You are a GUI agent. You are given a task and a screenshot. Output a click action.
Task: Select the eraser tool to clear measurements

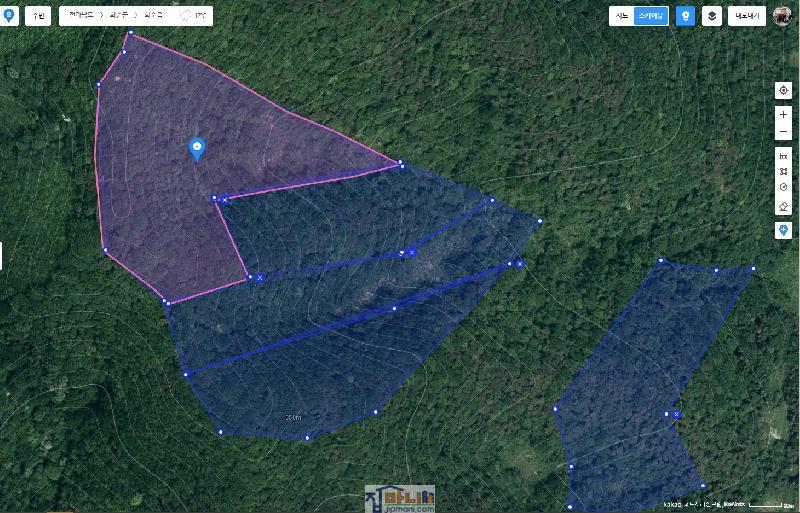coord(783,206)
